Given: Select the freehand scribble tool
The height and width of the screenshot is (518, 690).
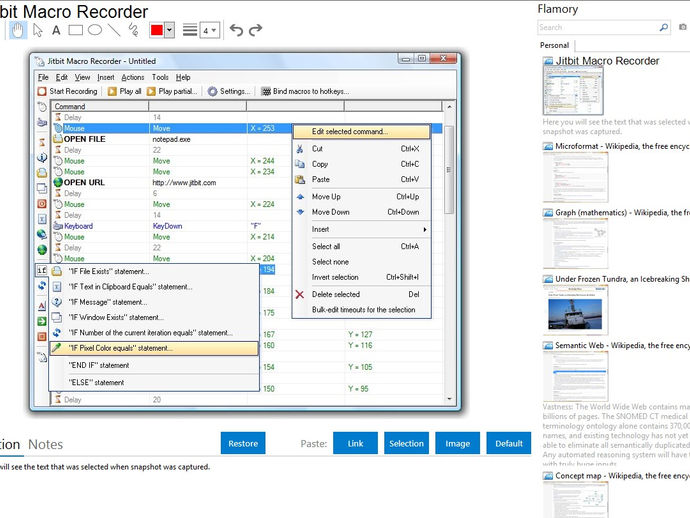Looking at the screenshot, I should coord(133,30).
